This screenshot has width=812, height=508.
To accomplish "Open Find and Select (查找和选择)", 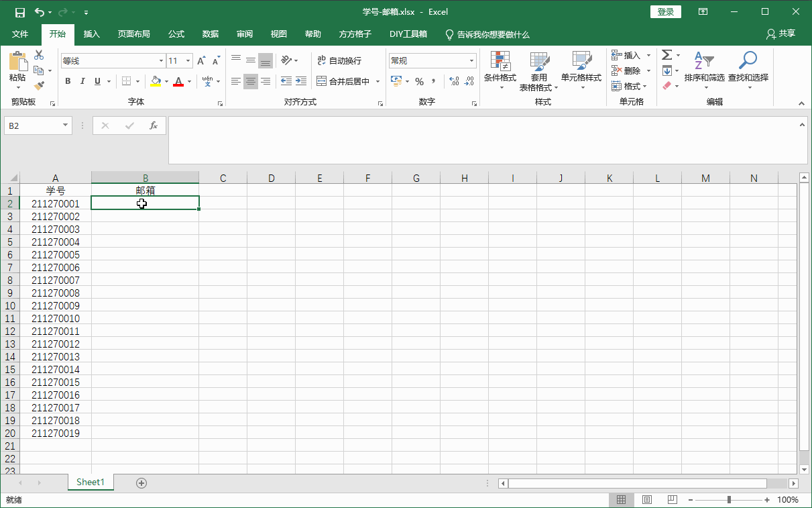I will click(x=748, y=70).
